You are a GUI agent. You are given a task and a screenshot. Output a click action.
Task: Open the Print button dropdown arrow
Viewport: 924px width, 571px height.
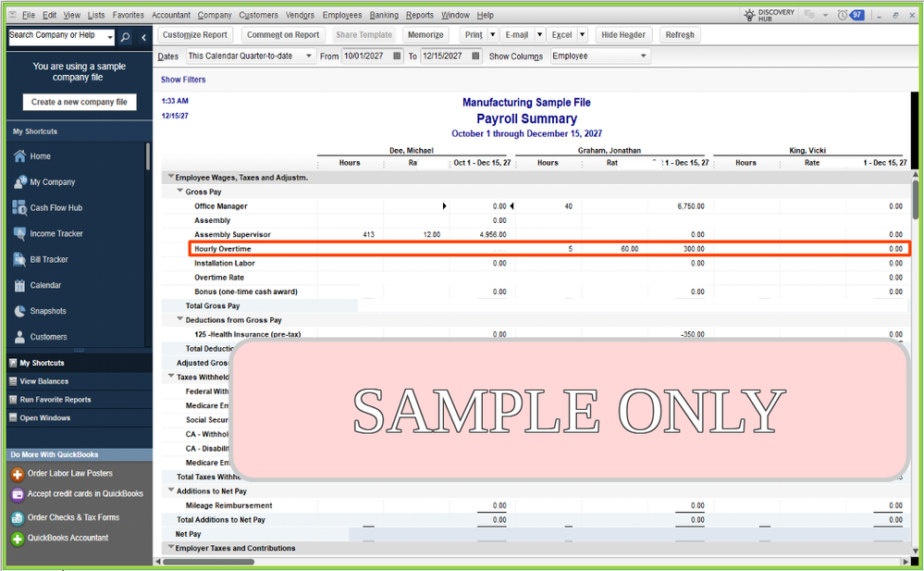pyautogui.click(x=493, y=35)
